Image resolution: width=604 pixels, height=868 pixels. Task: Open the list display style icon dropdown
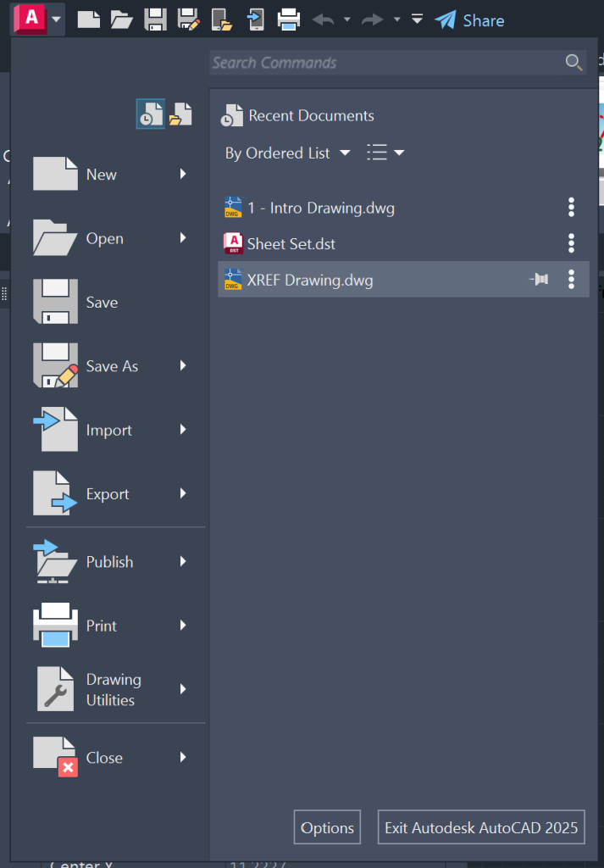point(384,153)
